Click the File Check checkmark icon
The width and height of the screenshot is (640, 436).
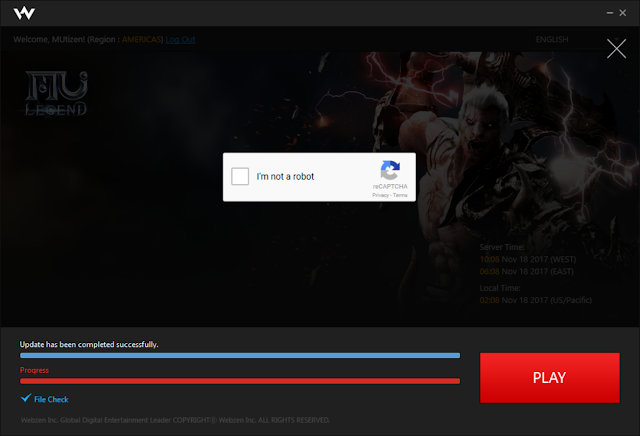(x=26, y=398)
